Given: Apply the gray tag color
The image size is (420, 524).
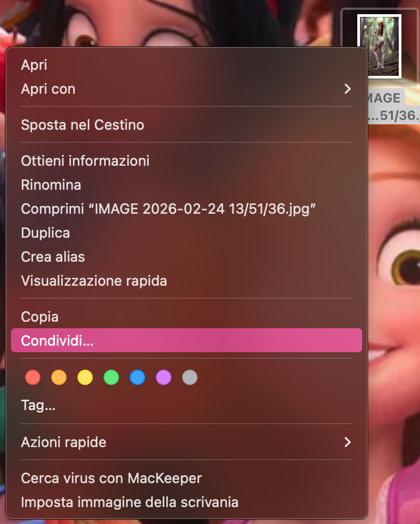Looking at the screenshot, I should point(190,378).
